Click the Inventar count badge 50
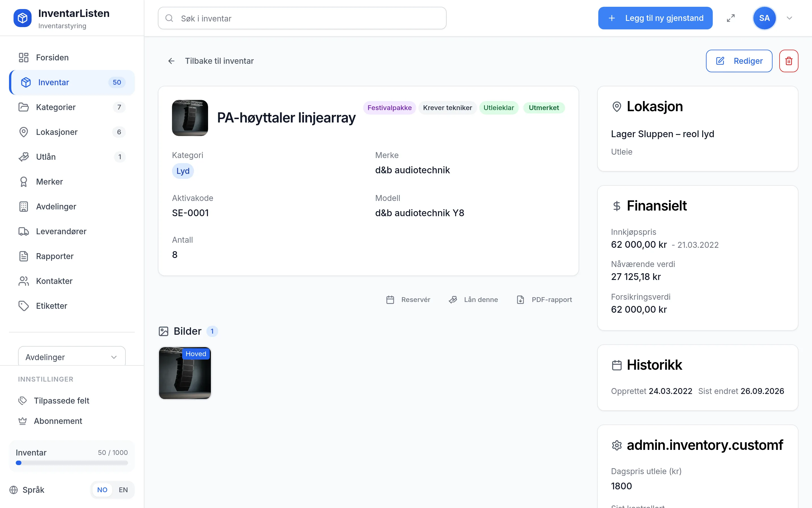The height and width of the screenshot is (508, 812). tap(117, 82)
